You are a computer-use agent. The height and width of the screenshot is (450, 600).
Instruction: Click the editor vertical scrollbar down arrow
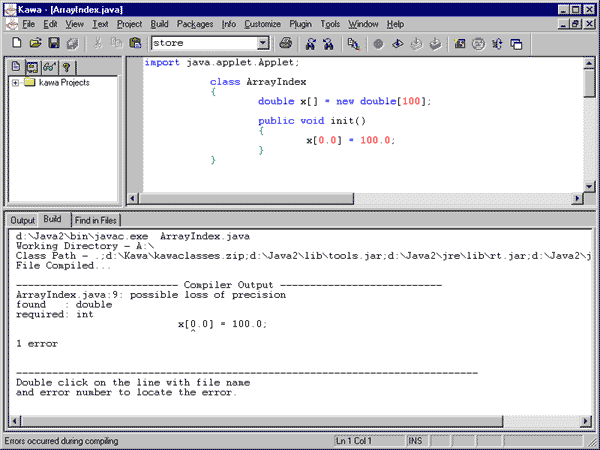click(589, 186)
